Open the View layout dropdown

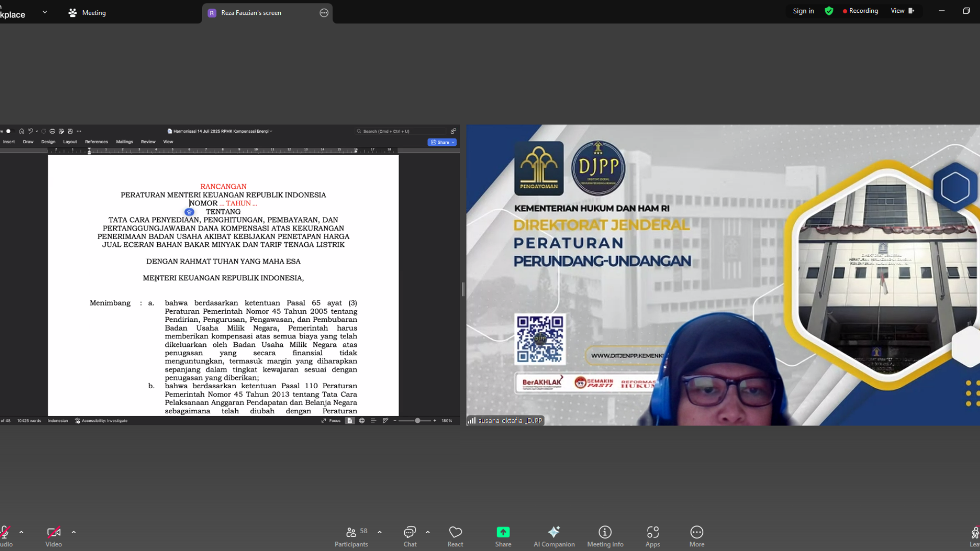point(902,11)
